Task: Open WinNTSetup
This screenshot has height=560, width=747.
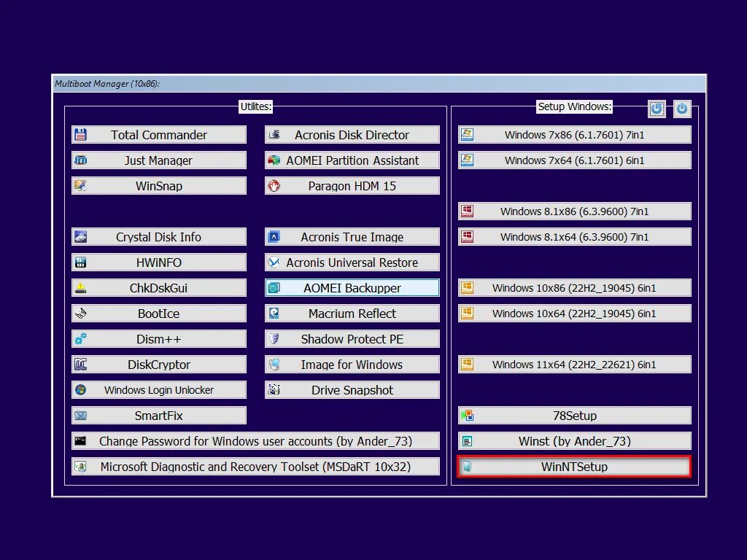Action: (574, 466)
